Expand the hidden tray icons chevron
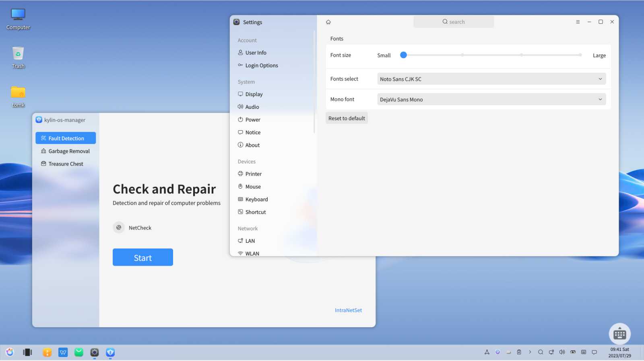 click(530, 352)
